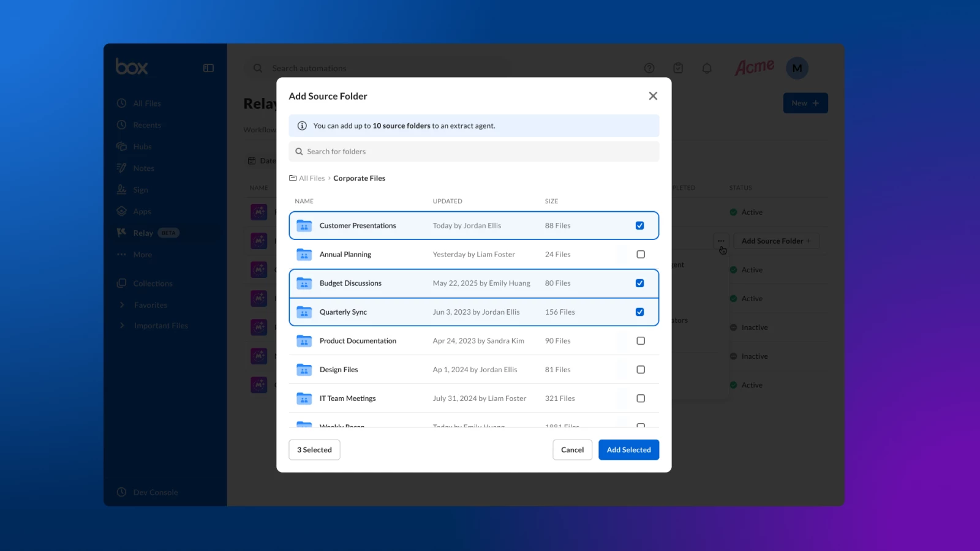Open Annual Planning folder icon
The width and height of the screenshot is (980, 551).
(304, 254)
